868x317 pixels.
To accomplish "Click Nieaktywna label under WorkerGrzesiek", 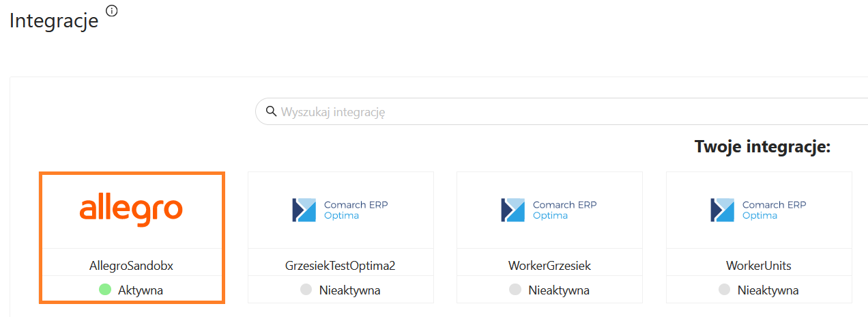I will [559, 290].
